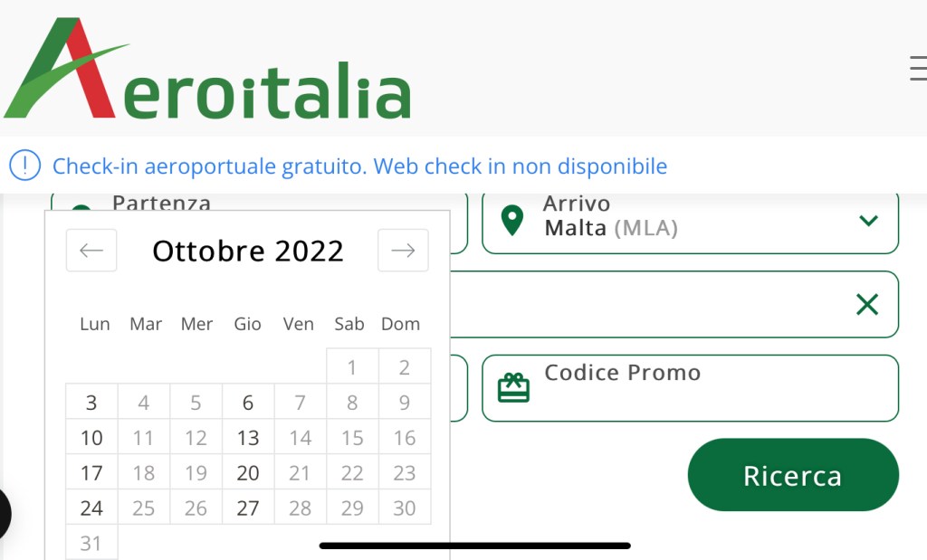Select October 3 in the calendar
927x560 pixels.
click(91, 403)
